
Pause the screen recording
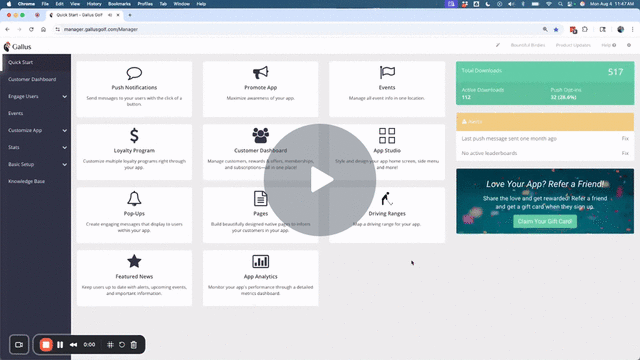tap(60, 345)
